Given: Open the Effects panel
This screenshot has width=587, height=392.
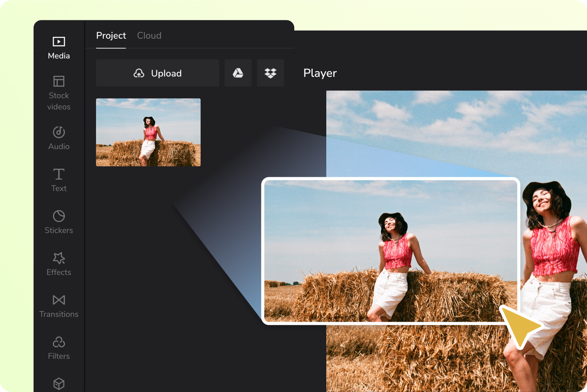Looking at the screenshot, I should pyautogui.click(x=59, y=264).
